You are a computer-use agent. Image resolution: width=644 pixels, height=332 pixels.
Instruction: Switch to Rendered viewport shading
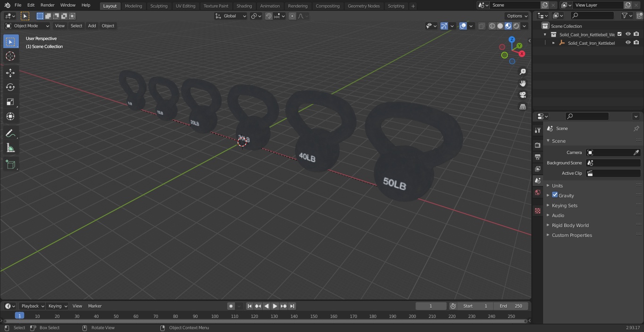(516, 26)
